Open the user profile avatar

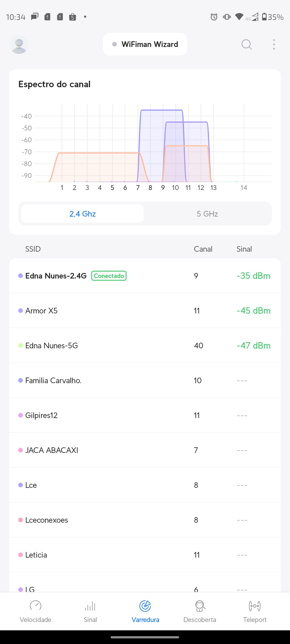pyautogui.click(x=19, y=44)
